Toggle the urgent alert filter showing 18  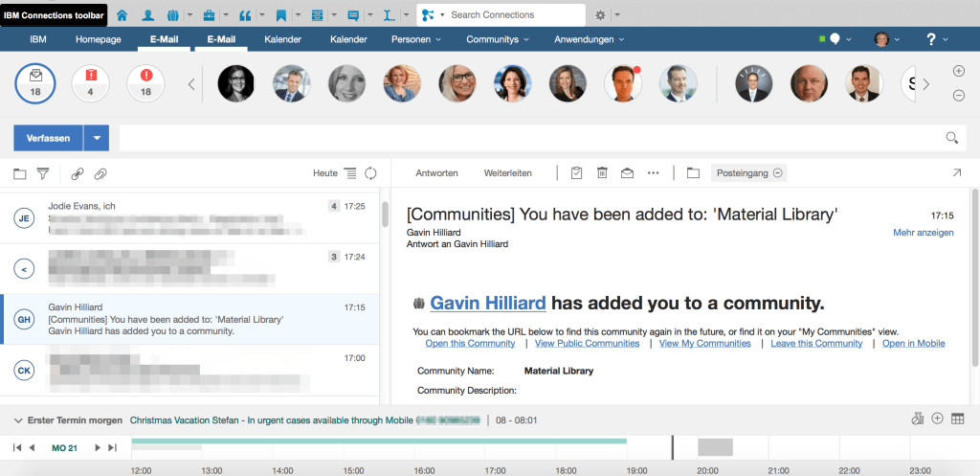146,83
